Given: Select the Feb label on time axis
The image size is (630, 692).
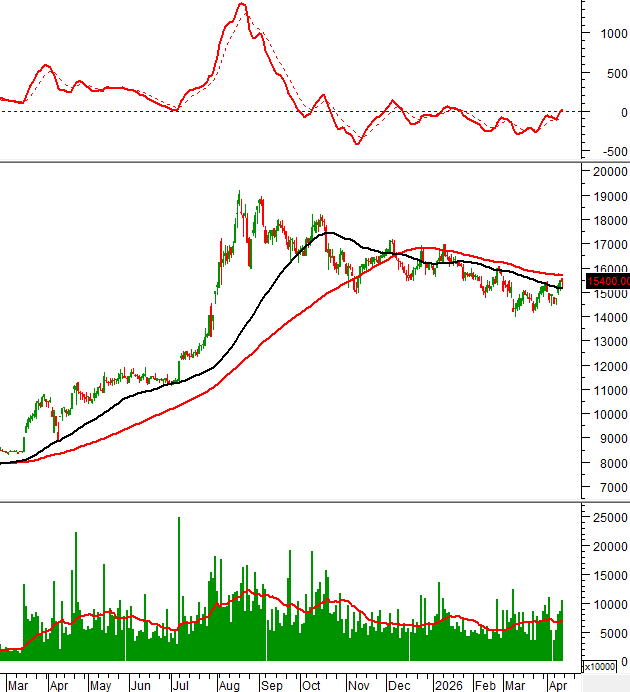Looking at the screenshot, I should tap(485, 686).
